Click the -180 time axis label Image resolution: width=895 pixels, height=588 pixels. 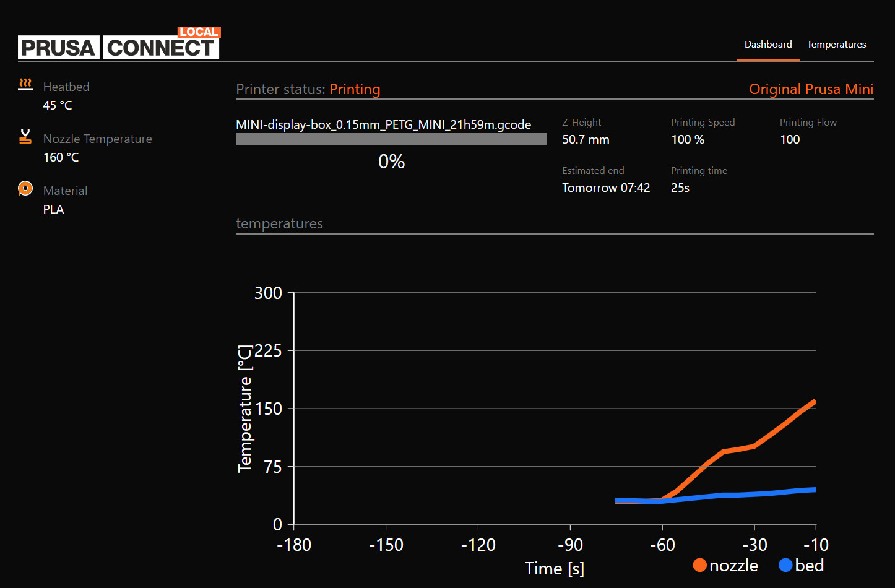click(293, 545)
